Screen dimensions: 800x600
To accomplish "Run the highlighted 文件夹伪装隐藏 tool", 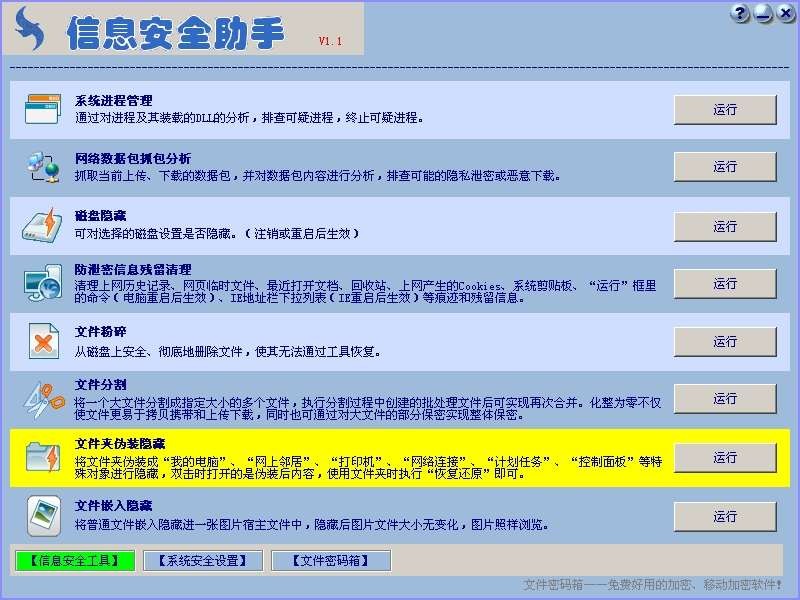I will 725,457.
